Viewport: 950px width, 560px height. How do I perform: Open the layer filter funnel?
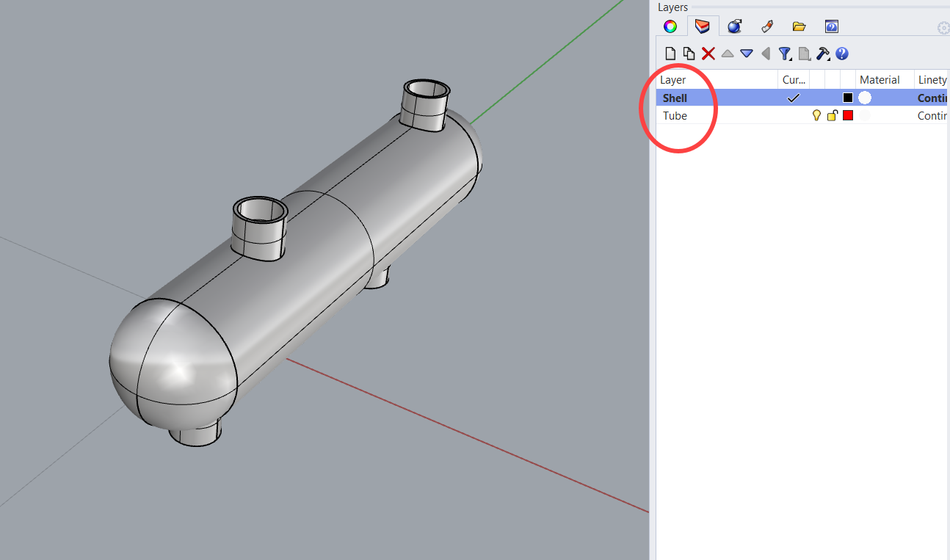[784, 52]
